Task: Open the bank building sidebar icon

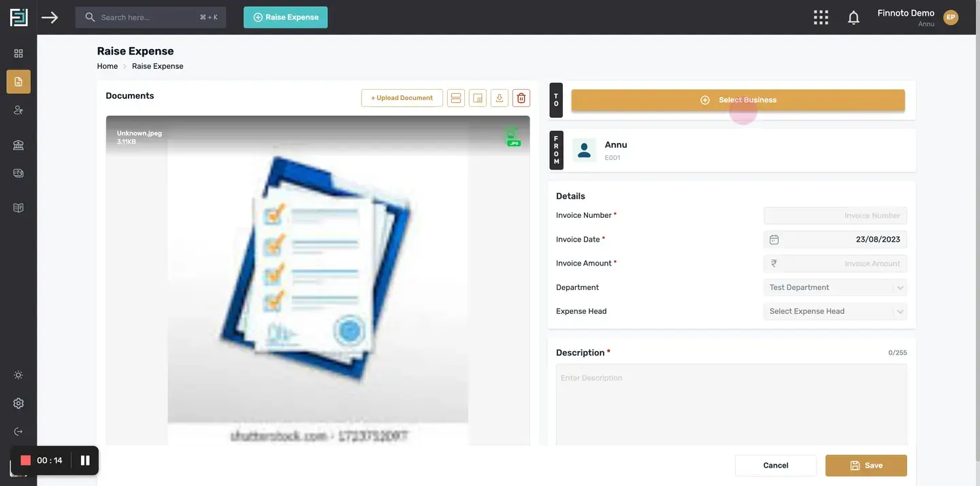Action: point(18,145)
